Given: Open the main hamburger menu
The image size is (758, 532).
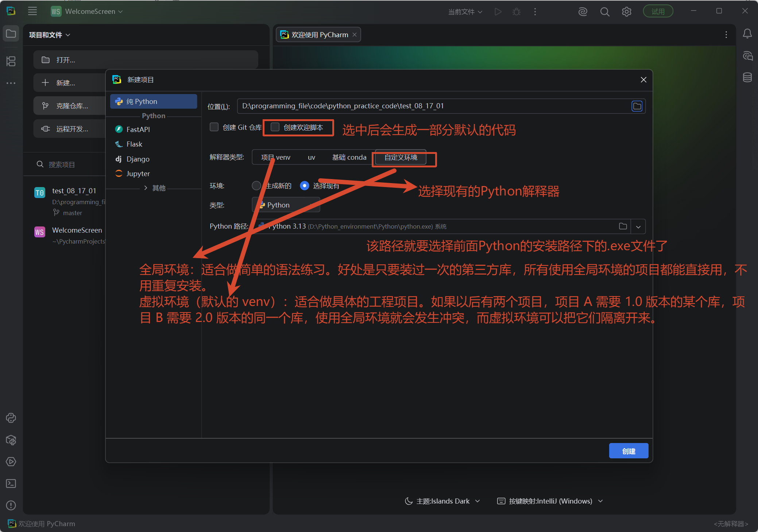Looking at the screenshot, I should (32, 11).
